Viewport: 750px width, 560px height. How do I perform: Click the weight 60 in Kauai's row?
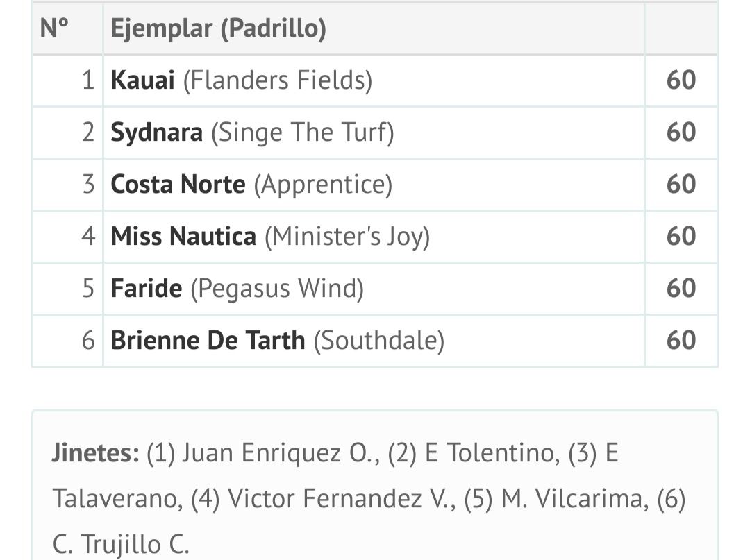(681, 80)
